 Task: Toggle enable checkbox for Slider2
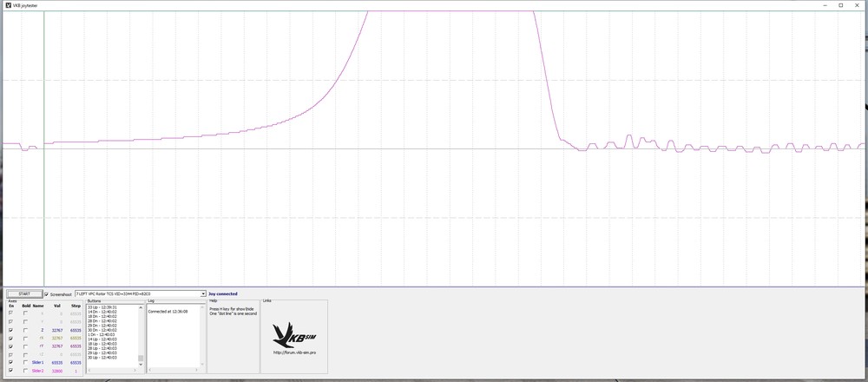pyautogui.click(x=10, y=370)
